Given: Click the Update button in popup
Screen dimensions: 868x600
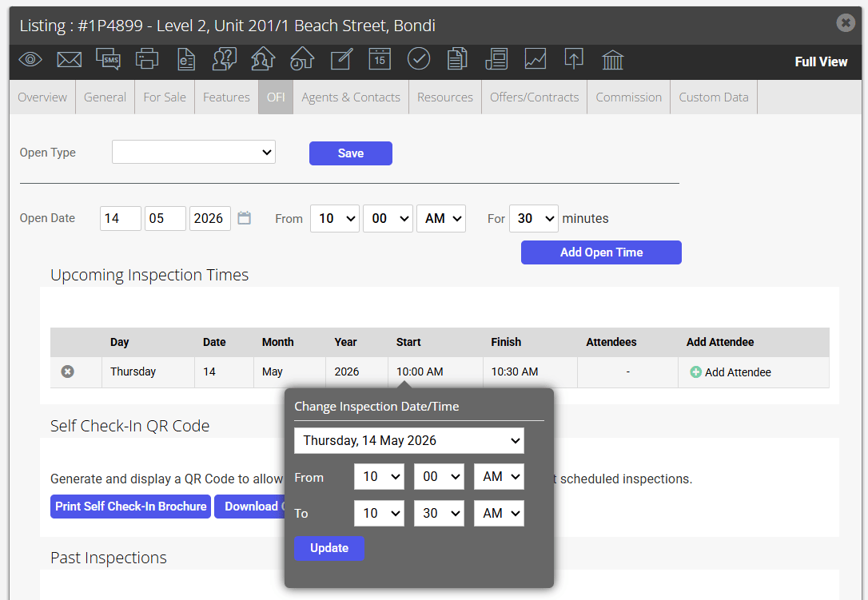Looking at the screenshot, I should [329, 548].
